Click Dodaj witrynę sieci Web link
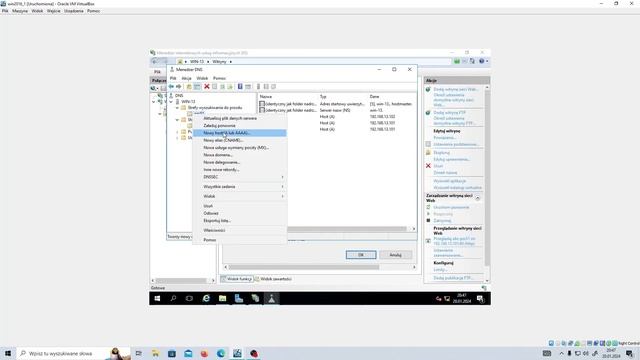This screenshot has width=640, height=360. point(455,89)
